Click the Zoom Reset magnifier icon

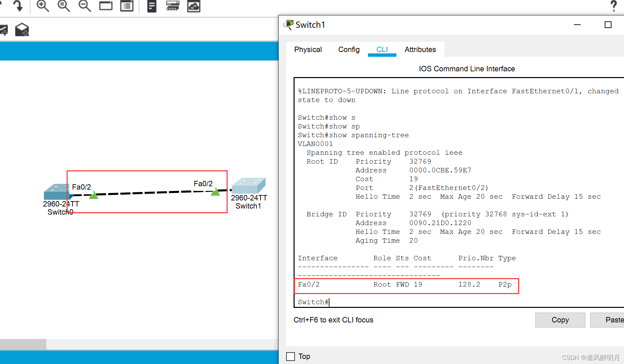point(64,6)
